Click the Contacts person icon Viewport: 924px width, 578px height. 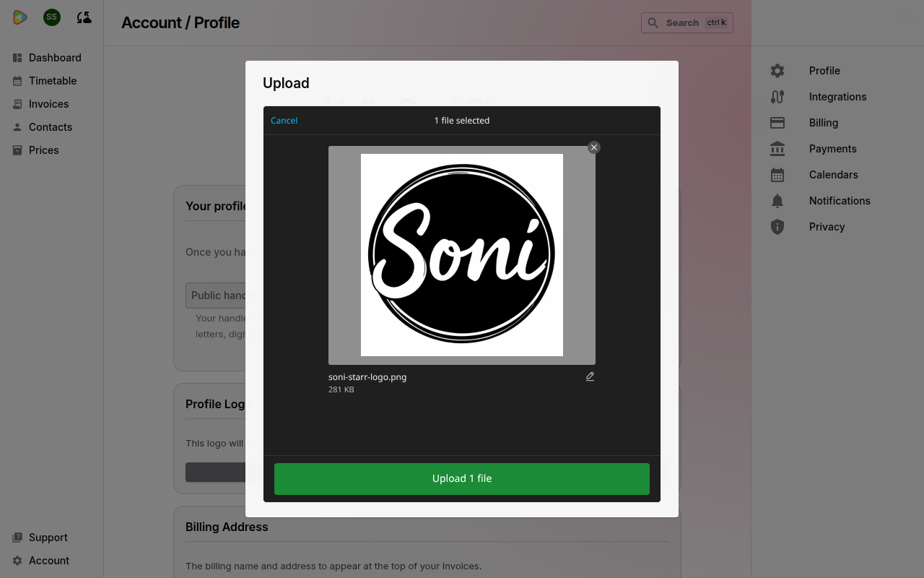(17, 127)
